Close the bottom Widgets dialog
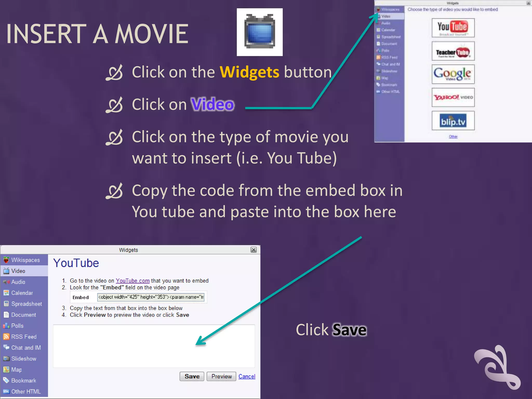Screen dimensions: 532x399 click(x=254, y=250)
